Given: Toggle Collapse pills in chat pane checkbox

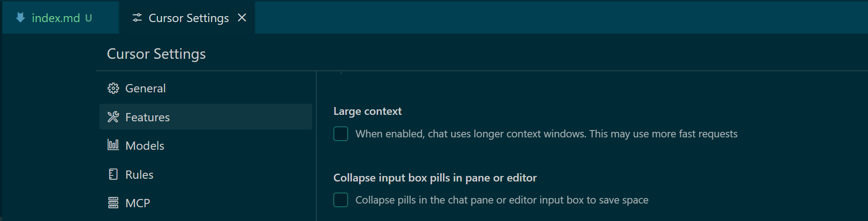Looking at the screenshot, I should tap(341, 200).
